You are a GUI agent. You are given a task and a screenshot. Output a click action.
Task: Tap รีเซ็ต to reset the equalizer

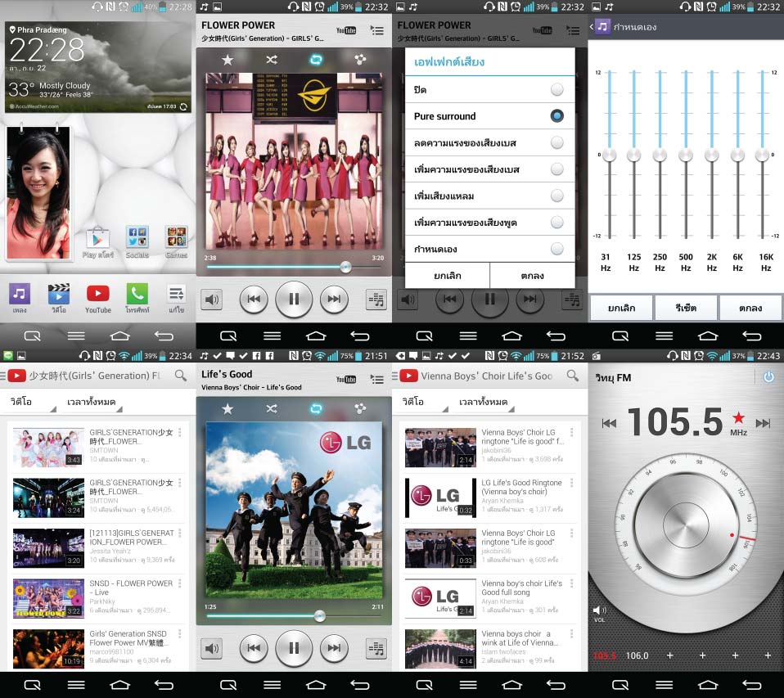click(x=686, y=308)
